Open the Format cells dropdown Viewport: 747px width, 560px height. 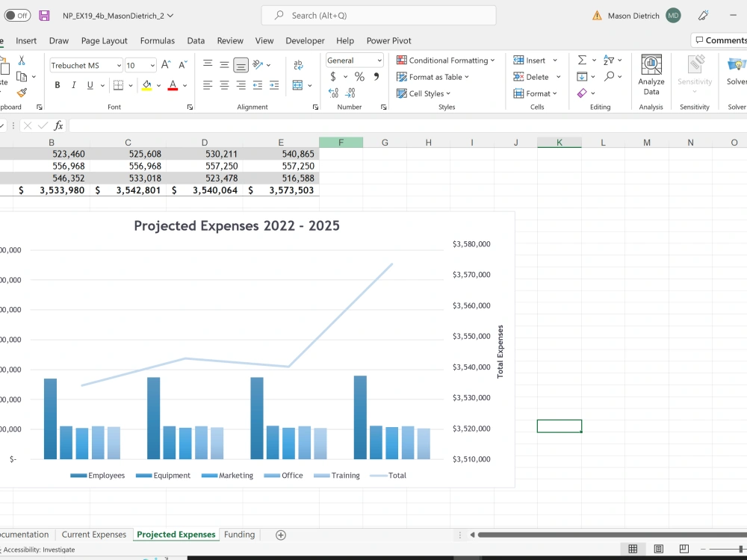tap(536, 93)
